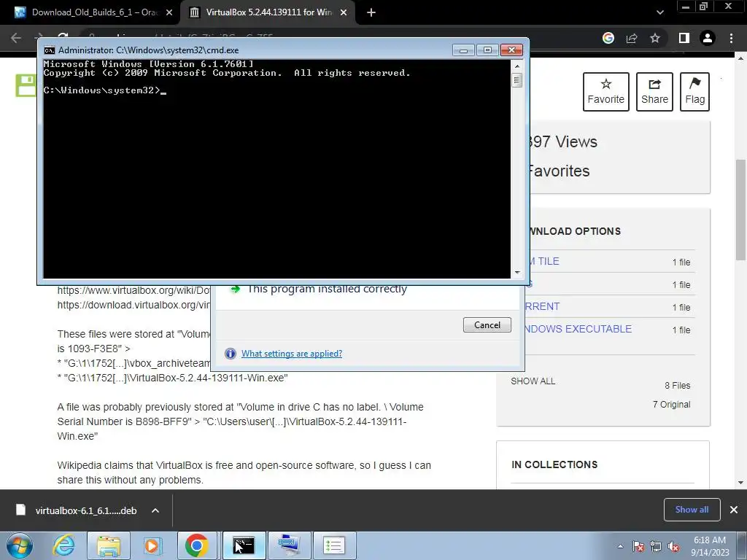Launch Internet Explorer from the taskbar
The width and height of the screenshot is (747, 560).
(x=64, y=545)
